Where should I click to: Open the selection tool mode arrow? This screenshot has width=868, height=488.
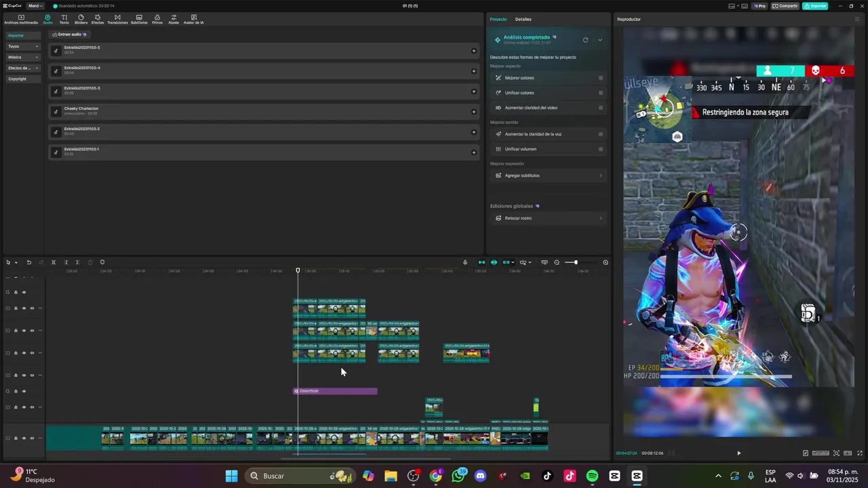(16, 262)
